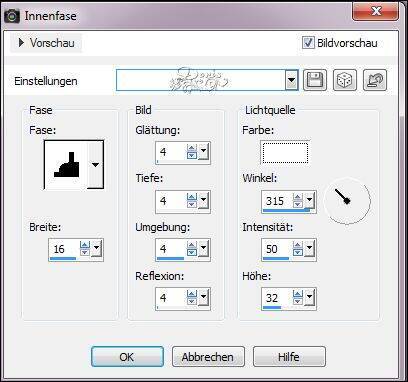The width and height of the screenshot is (408, 382).
Task: Increase Glättung value with up arrow
Action: 192,148
